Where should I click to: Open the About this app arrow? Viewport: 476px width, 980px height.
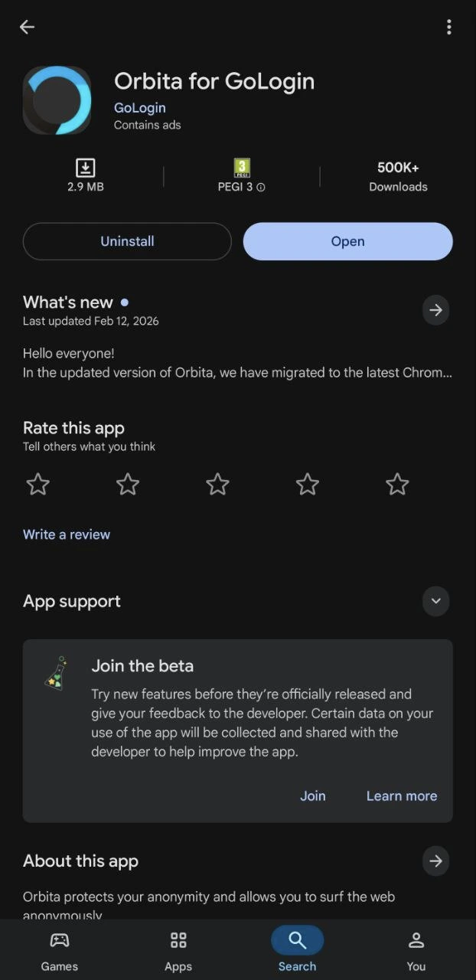pyautogui.click(x=435, y=861)
